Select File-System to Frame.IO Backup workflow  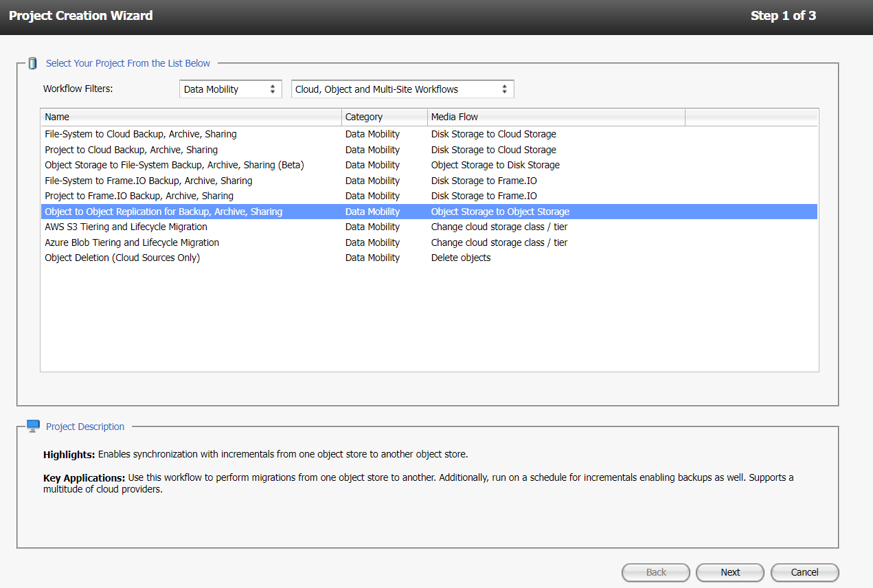pos(148,181)
